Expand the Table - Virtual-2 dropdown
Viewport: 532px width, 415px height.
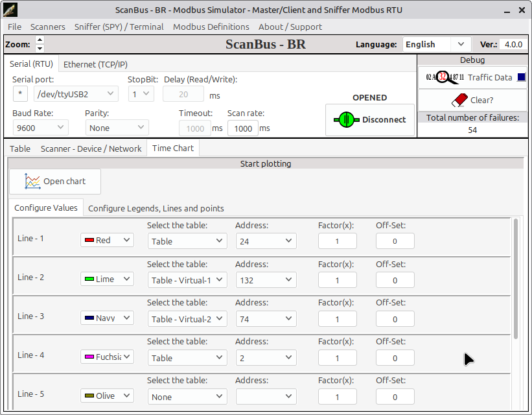187,319
